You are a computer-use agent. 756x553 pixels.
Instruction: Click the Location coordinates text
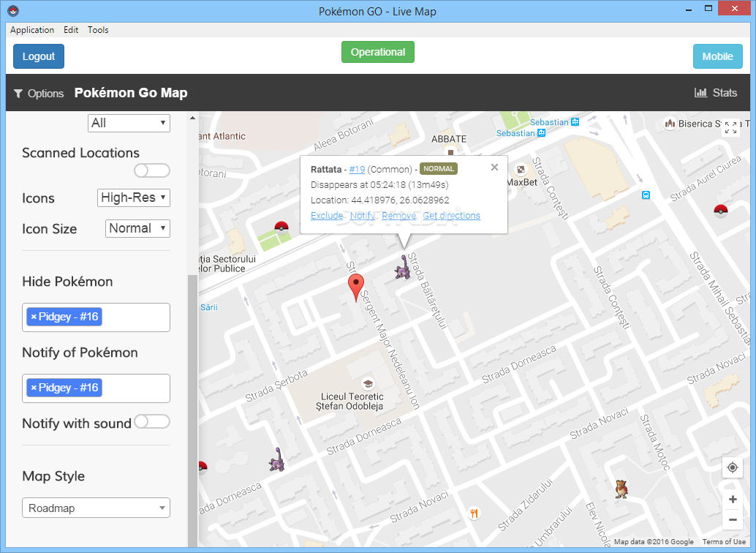[379, 200]
